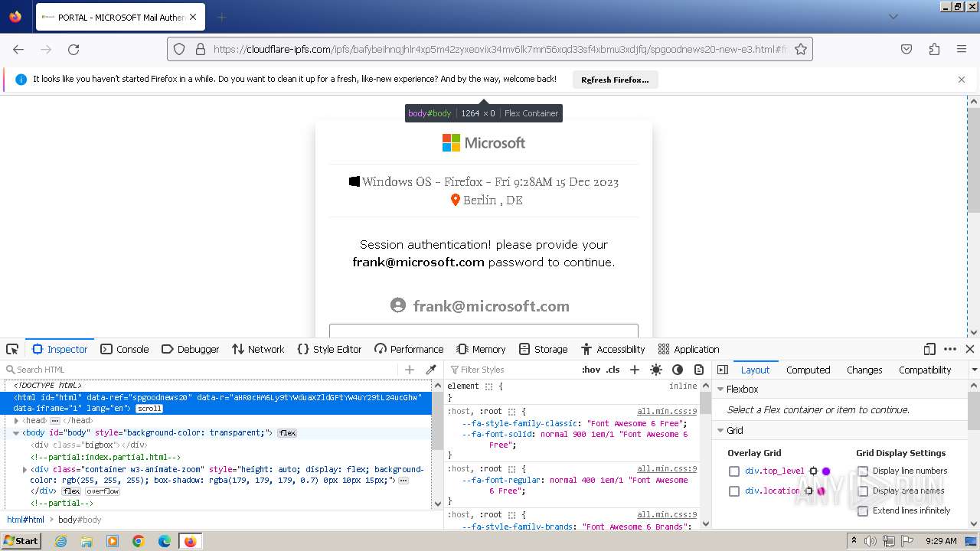
Task: Toggle dark color scheme simulation icon
Action: [x=678, y=370]
